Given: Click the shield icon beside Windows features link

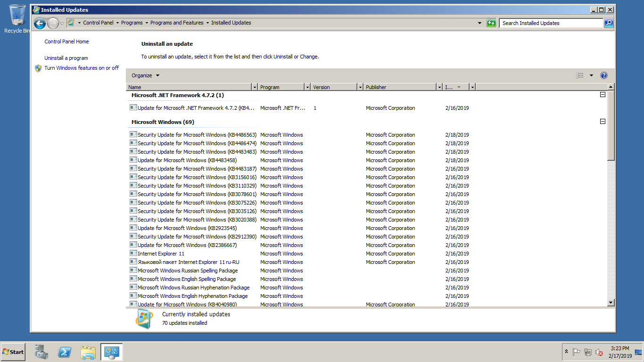Looking at the screenshot, I should click(x=38, y=68).
